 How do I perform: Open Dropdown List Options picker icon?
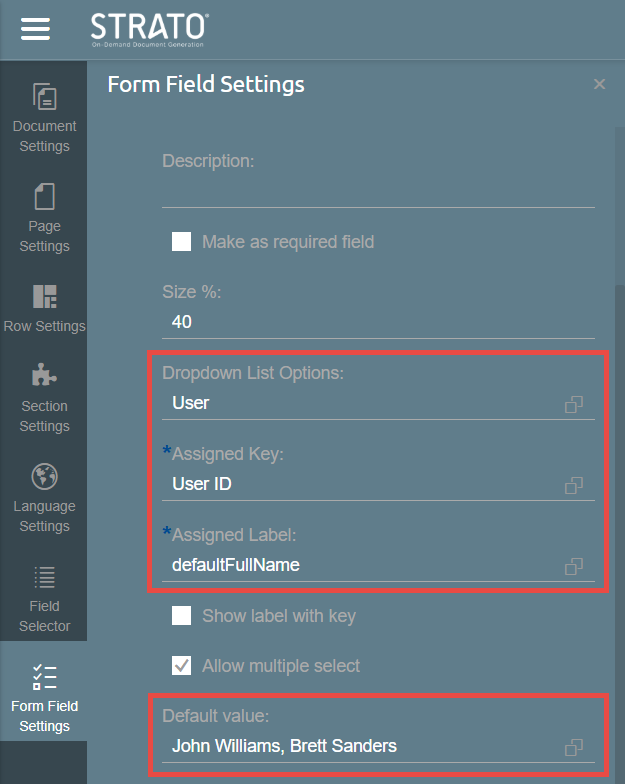(574, 404)
